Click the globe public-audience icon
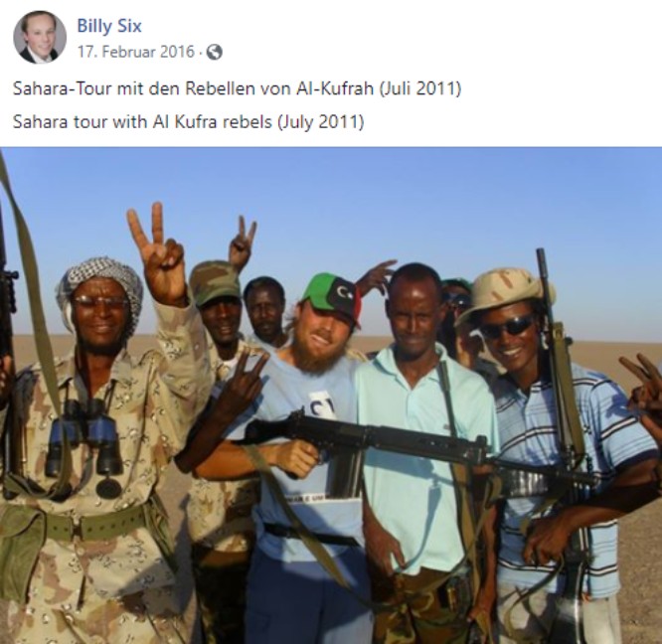This screenshot has height=644, width=662. click(215, 53)
